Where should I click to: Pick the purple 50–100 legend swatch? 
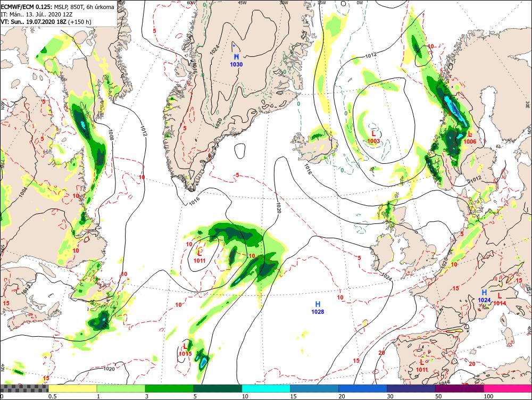460,388
